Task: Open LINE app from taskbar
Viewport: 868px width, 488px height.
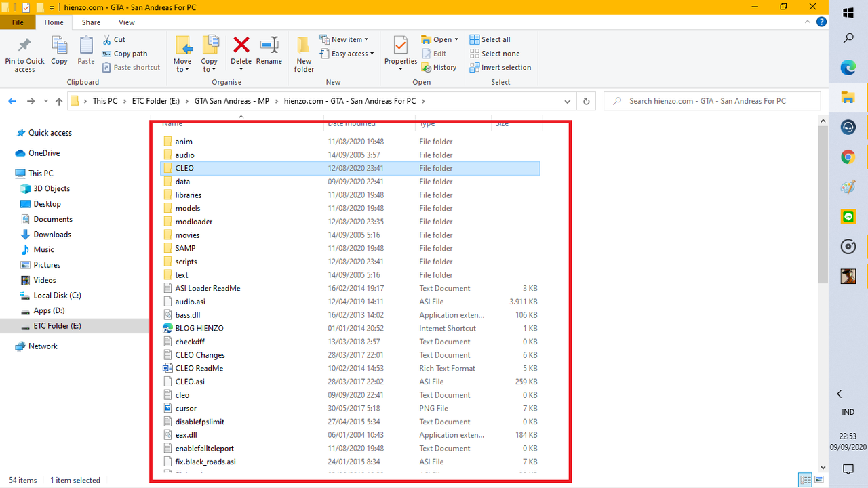Action: pos(848,217)
